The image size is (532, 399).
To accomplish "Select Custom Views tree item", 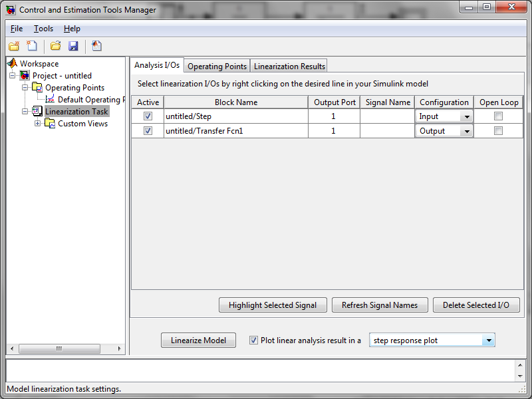I will click(82, 124).
